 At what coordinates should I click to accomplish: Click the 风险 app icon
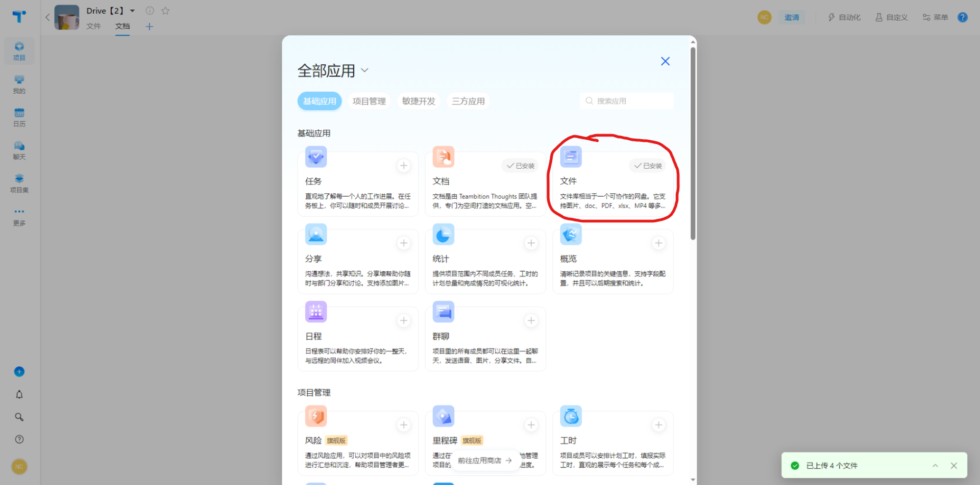316,416
